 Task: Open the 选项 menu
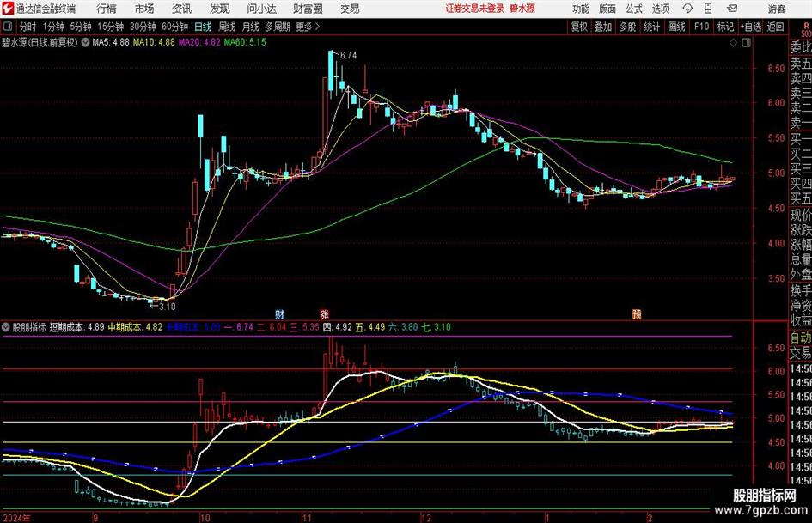pyautogui.click(x=660, y=9)
